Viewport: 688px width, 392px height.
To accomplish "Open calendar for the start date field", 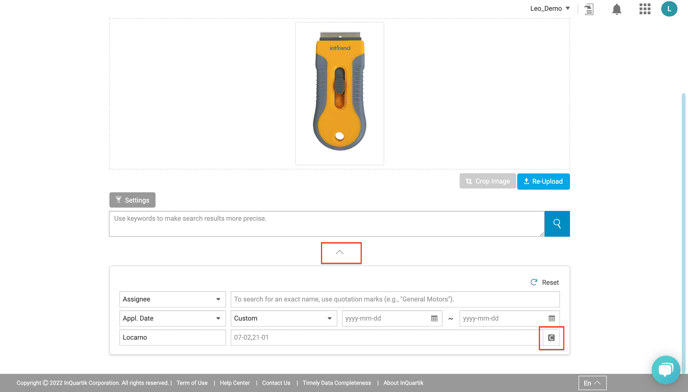I will point(434,319).
